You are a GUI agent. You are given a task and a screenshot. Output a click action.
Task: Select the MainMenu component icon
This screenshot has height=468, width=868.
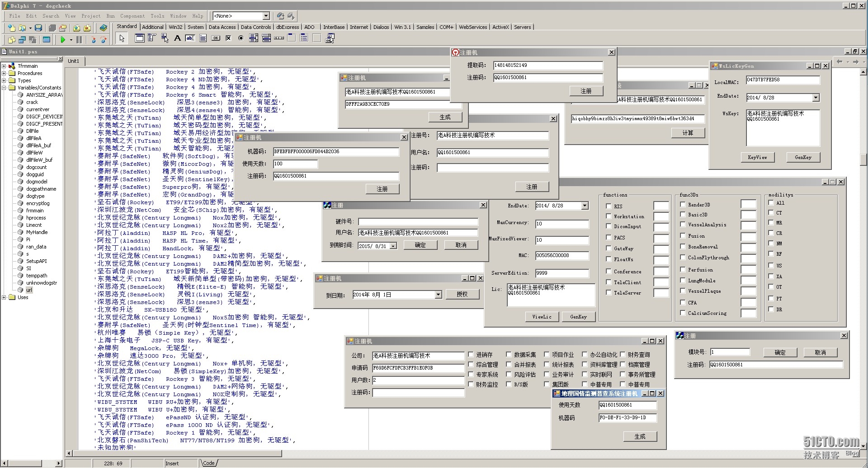152,38
